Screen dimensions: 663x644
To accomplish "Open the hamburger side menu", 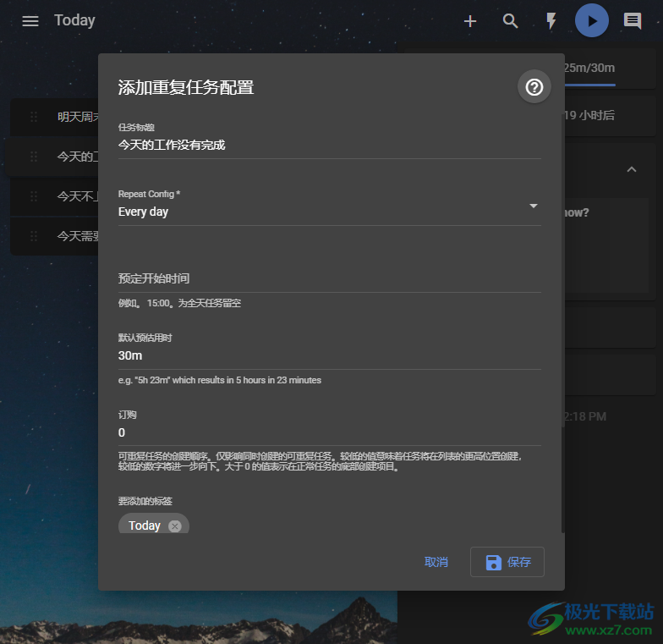I will tap(30, 21).
